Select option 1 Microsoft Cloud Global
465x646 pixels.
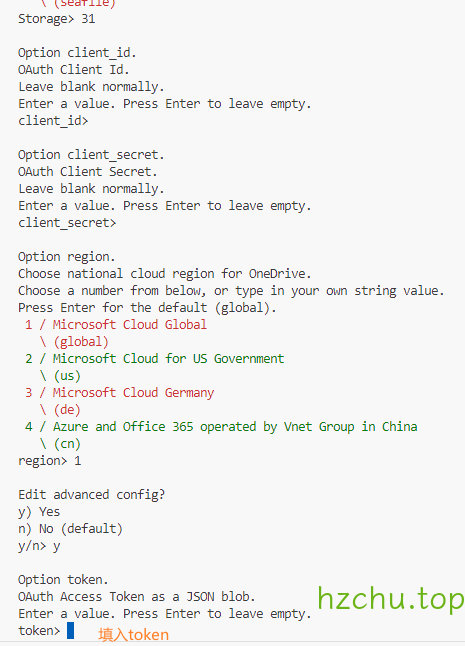(116, 325)
